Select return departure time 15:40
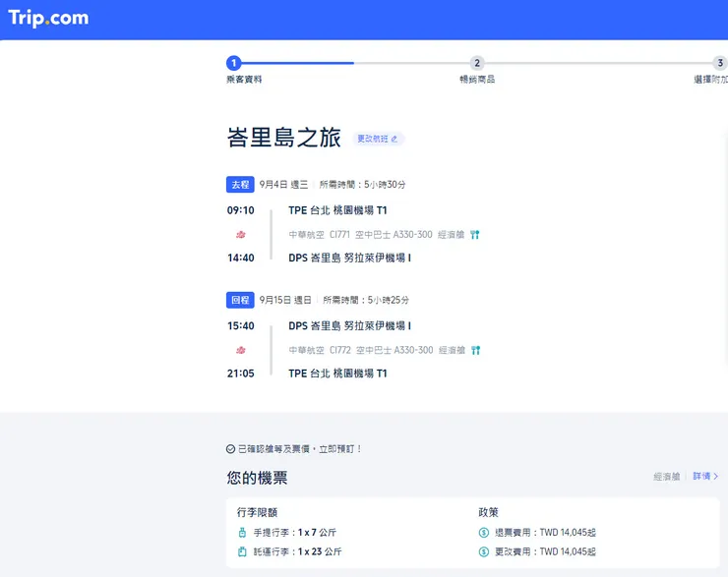The image size is (728, 577). click(x=240, y=326)
